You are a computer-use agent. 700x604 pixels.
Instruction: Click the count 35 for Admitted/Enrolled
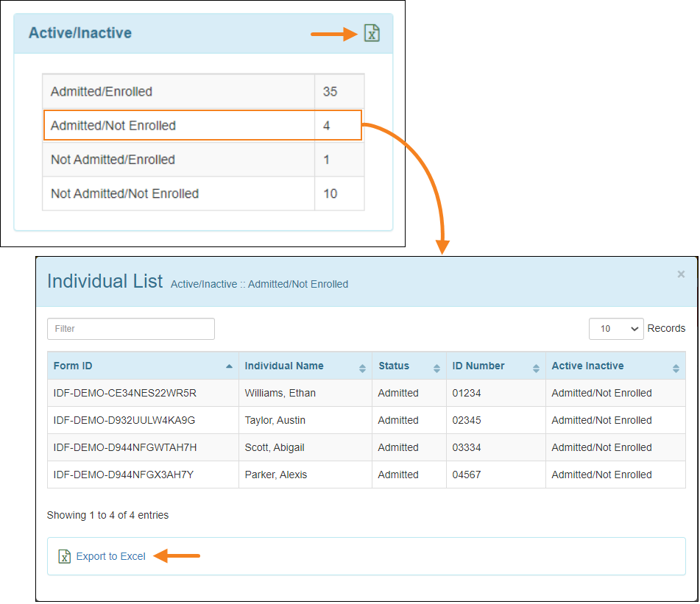pos(330,92)
